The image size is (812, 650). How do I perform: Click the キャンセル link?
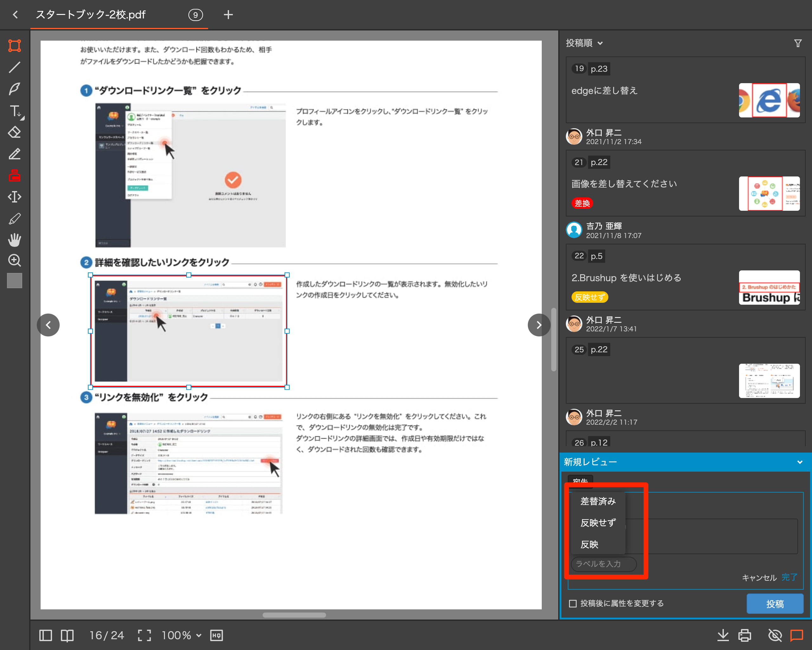pyautogui.click(x=759, y=578)
